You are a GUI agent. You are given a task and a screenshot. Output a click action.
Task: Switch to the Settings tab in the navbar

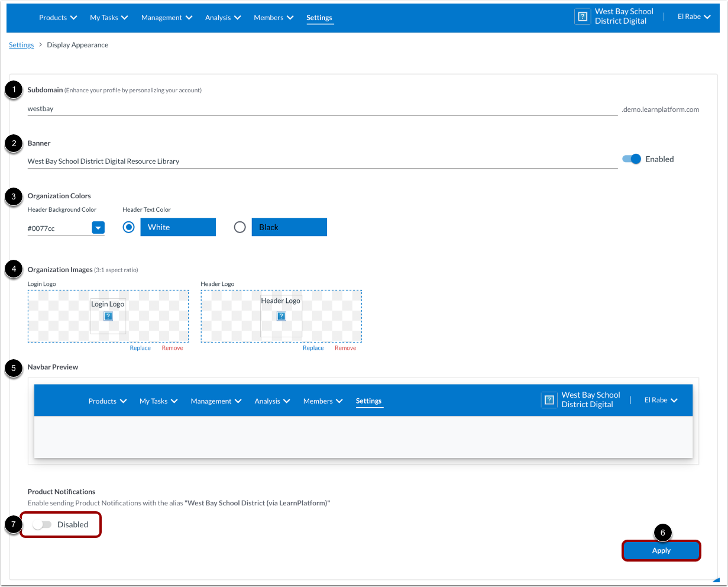tap(319, 18)
